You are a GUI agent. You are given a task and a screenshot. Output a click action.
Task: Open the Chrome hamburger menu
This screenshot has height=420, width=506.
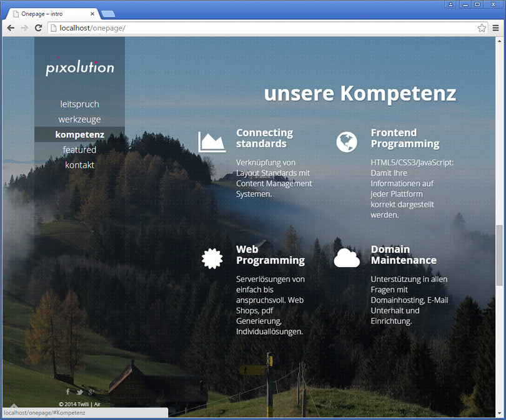tap(495, 28)
